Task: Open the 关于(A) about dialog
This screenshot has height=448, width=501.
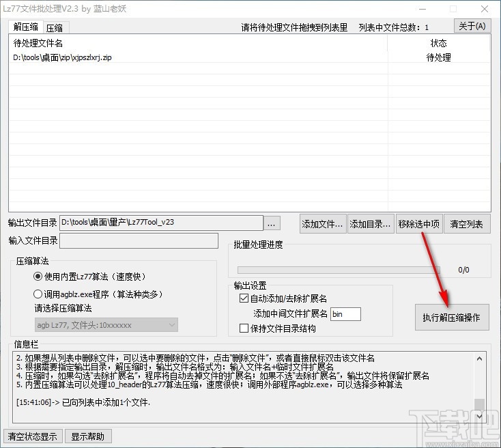Action: tap(472, 26)
